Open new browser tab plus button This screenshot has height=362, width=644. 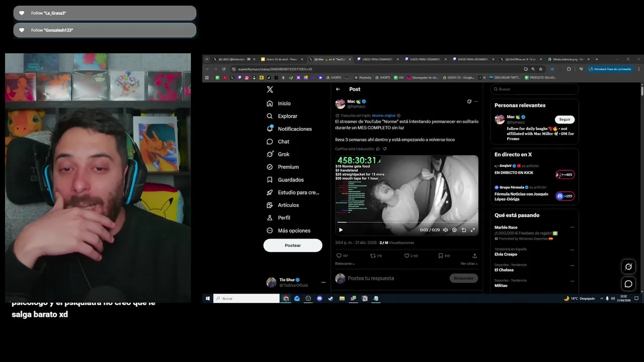[597, 59]
